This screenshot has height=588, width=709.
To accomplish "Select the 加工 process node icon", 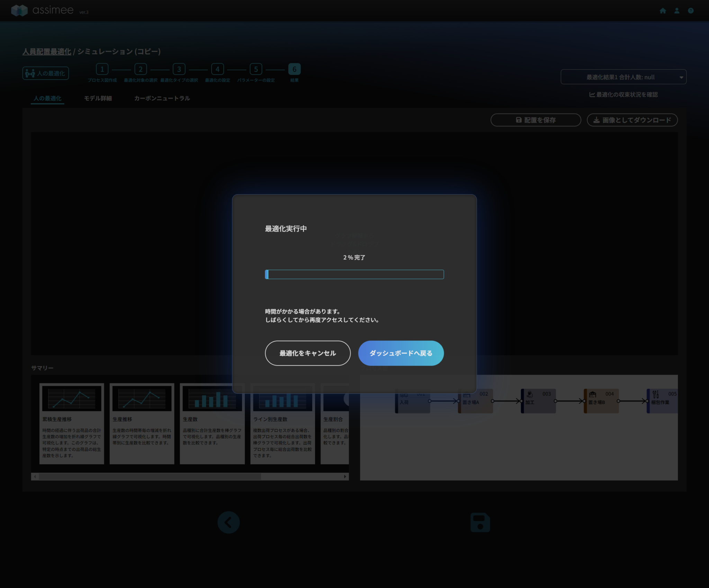I will pyautogui.click(x=530, y=395).
